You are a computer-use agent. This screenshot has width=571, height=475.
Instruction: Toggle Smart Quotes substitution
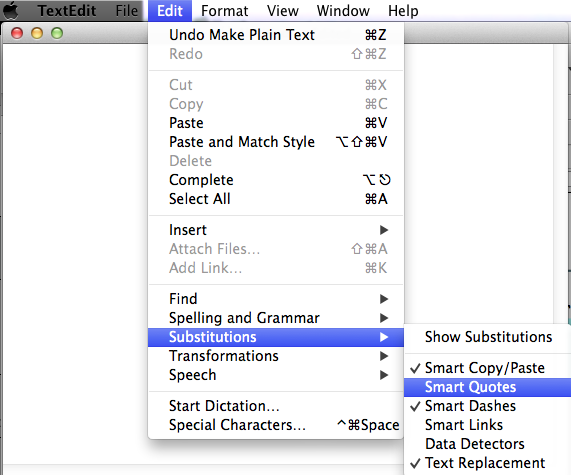487,387
